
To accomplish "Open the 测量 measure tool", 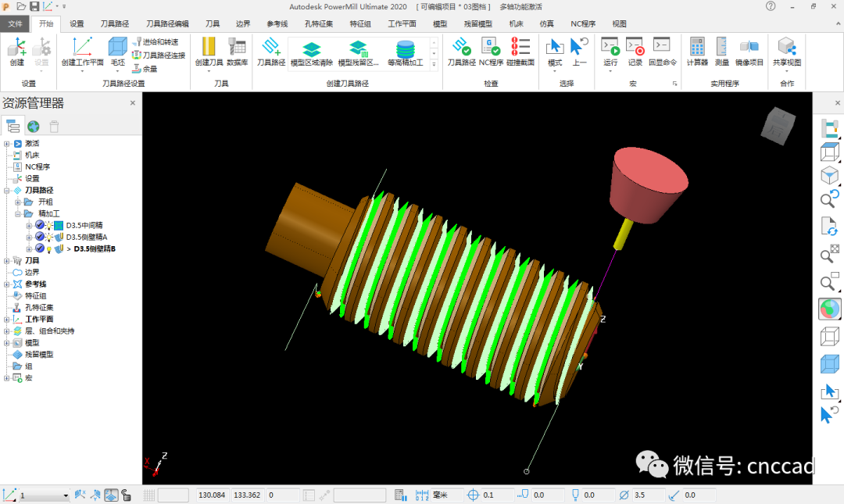I will tap(721, 52).
